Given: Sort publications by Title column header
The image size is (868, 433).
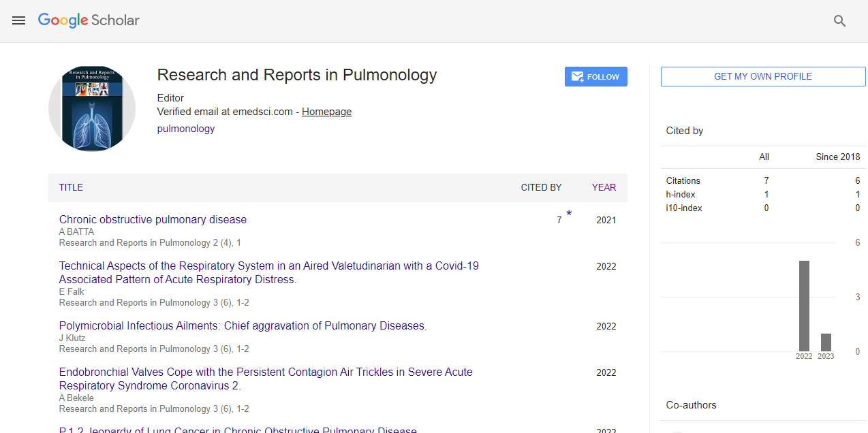Looking at the screenshot, I should (71, 187).
